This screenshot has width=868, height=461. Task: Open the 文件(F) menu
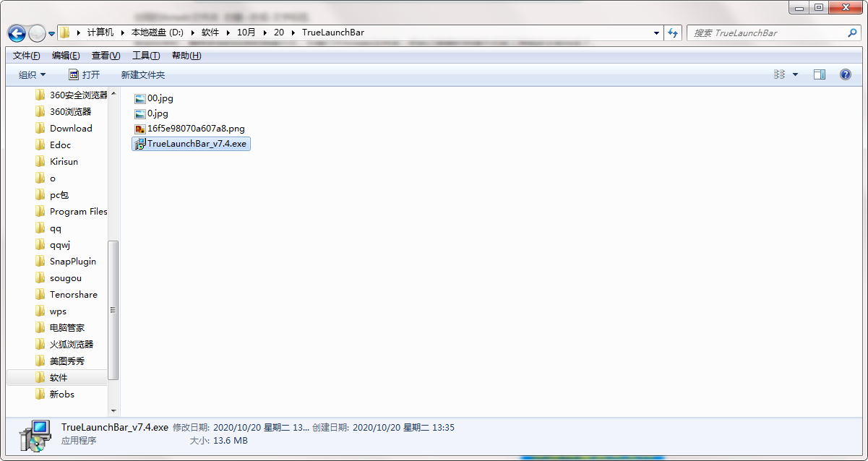[x=27, y=56]
